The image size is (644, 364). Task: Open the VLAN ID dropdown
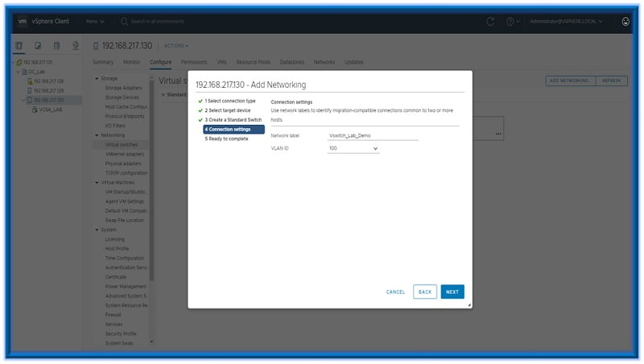point(353,149)
